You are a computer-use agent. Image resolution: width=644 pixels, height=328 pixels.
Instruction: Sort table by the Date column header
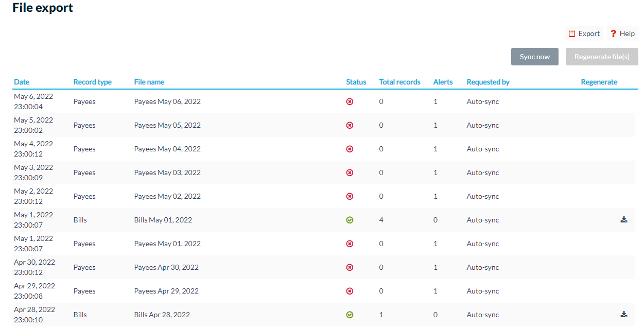[x=22, y=82]
